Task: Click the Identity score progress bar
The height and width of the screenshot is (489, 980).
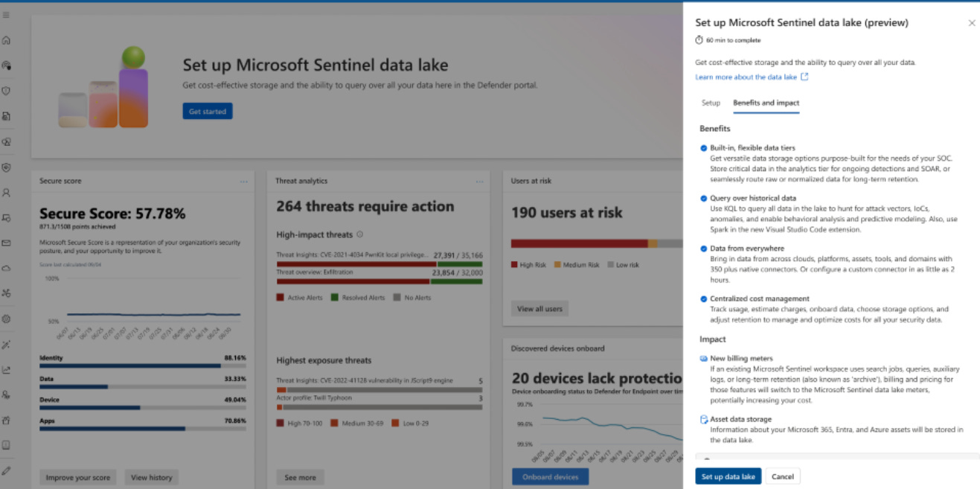Action: coord(143,365)
